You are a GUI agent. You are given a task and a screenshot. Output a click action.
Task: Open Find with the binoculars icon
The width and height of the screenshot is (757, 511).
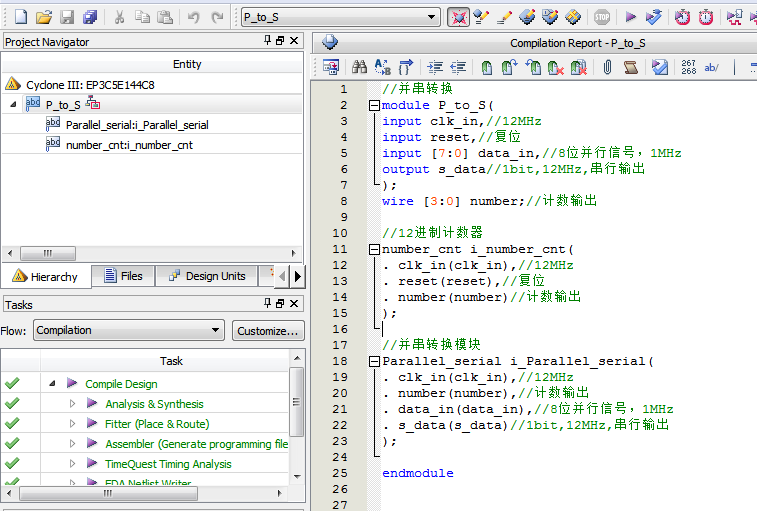(x=358, y=68)
